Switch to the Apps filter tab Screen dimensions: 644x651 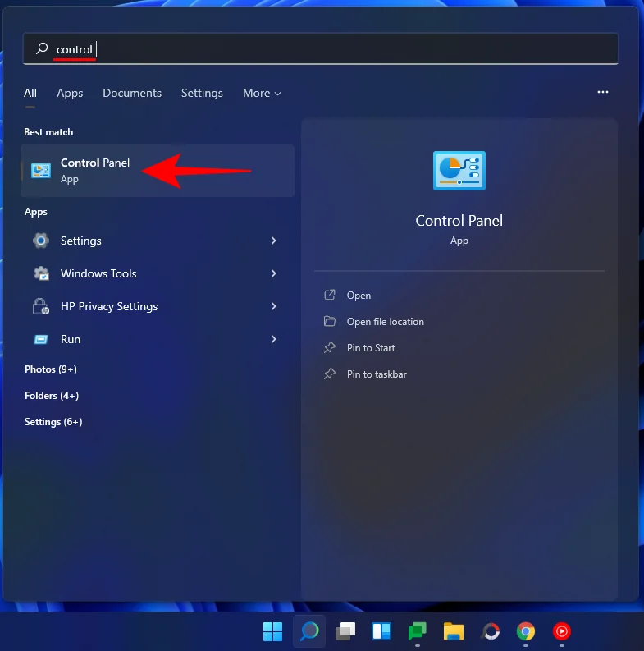70,93
